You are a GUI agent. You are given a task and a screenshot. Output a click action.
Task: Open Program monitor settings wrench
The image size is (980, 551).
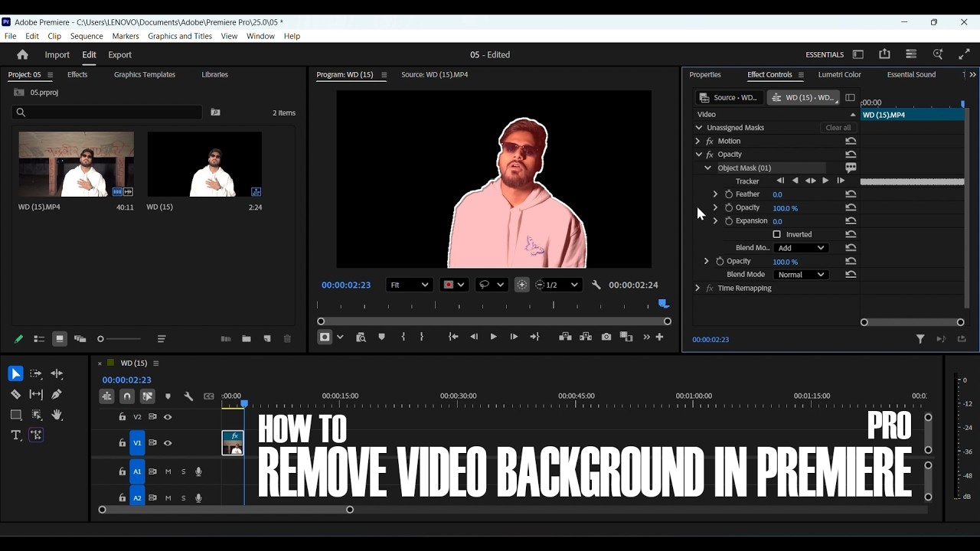click(596, 285)
